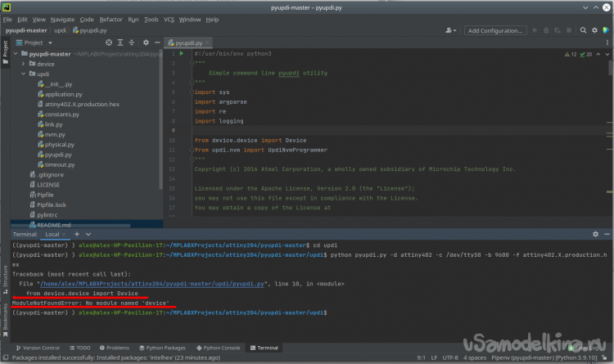Click the Select Opened File target icon
Screen dimensions: 614x364
pos(109,43)
